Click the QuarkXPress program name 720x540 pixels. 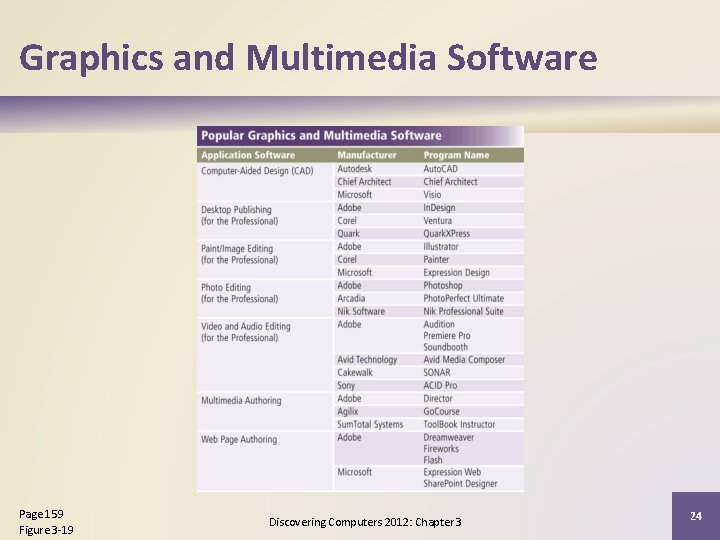point(447,233)
